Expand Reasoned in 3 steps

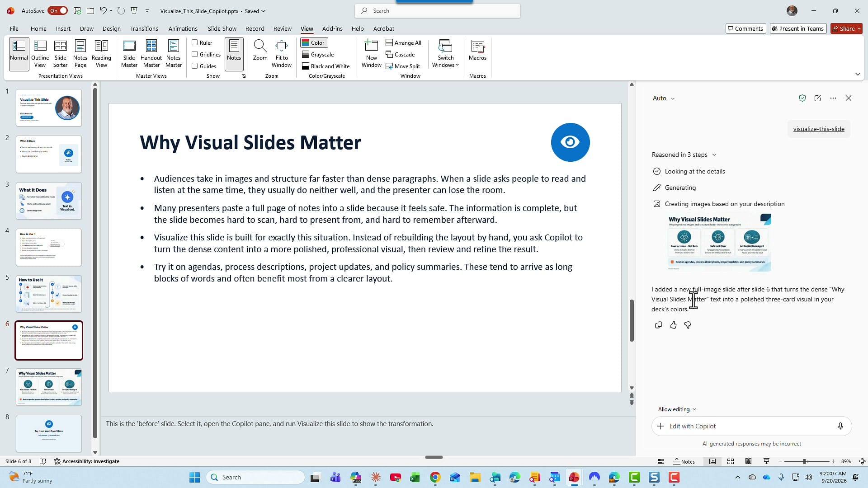click(x=684, y=155)
